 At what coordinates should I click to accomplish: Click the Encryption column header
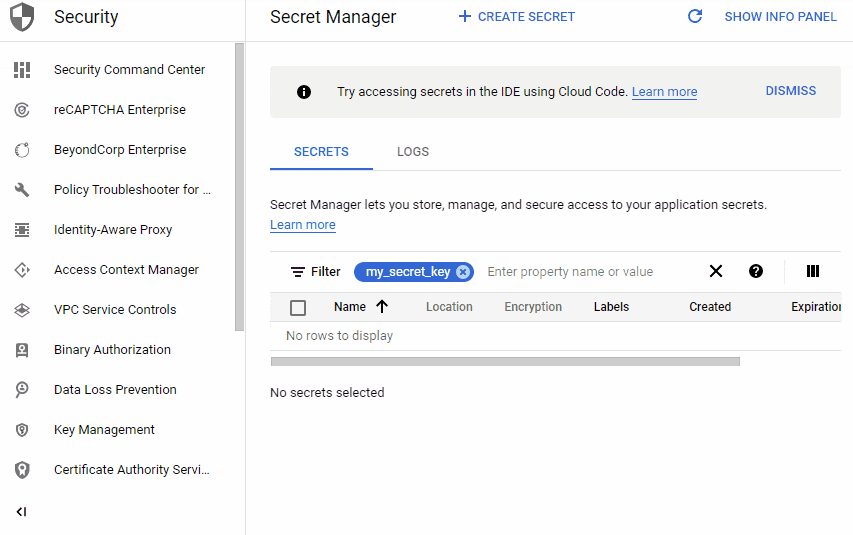point(533,307)
